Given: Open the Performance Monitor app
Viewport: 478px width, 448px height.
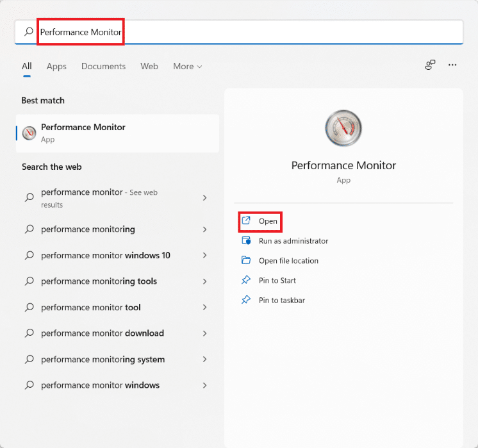Looking at the screenshot, I should (268, 221).
